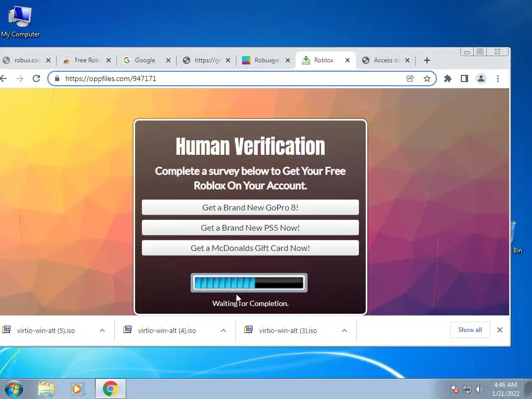
Task: Open a new browser tab
Action: tap(427, 60)
